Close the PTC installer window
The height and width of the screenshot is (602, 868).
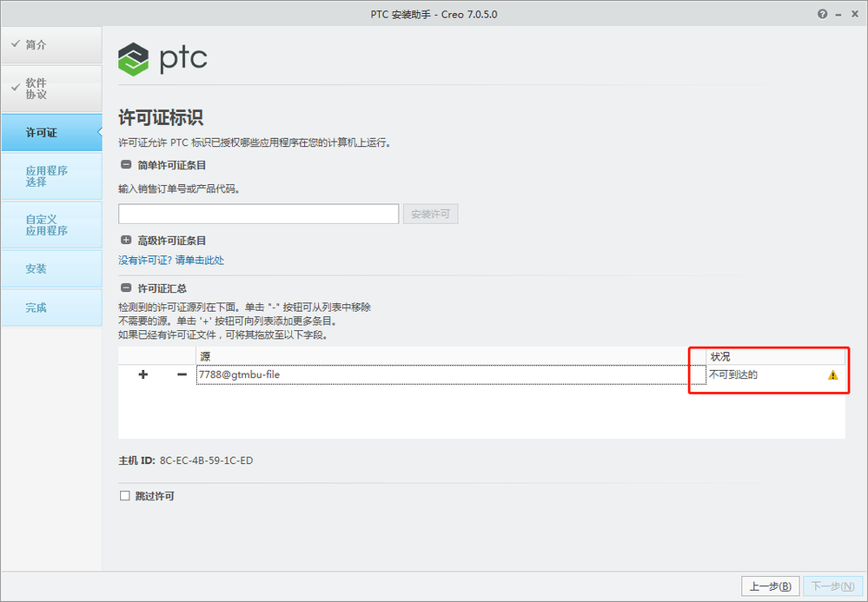pos(855,15)
